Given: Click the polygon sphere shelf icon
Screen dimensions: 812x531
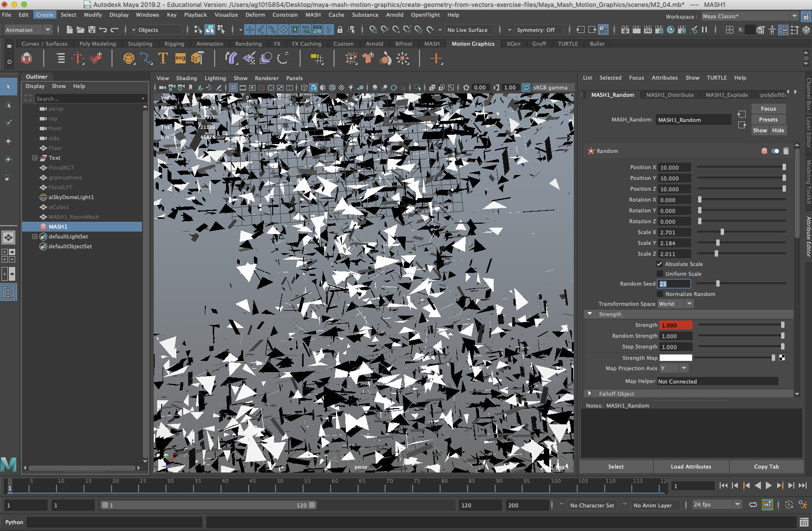Looking at the screenshot, I should coord(129,59).
